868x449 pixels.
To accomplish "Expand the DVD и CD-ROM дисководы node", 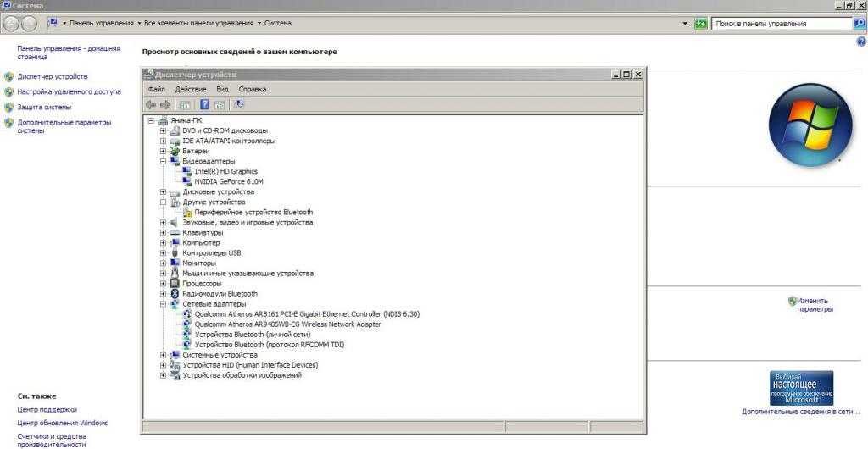I will click(x=163, y=130).
